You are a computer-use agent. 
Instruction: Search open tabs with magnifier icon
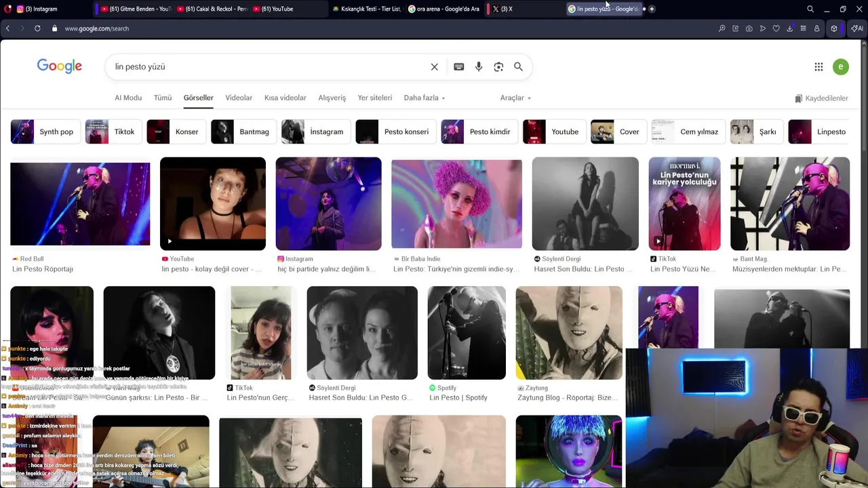(x=810, y=9)
